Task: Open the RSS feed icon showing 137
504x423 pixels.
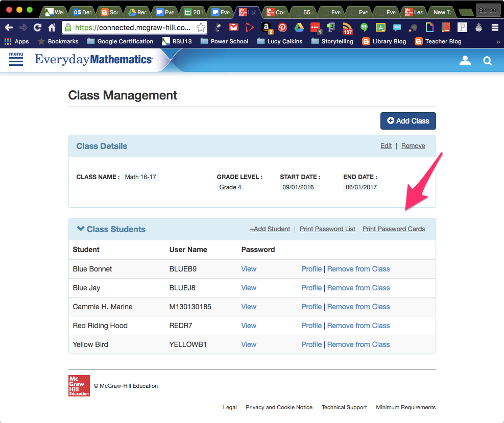Action: [347, 28]
